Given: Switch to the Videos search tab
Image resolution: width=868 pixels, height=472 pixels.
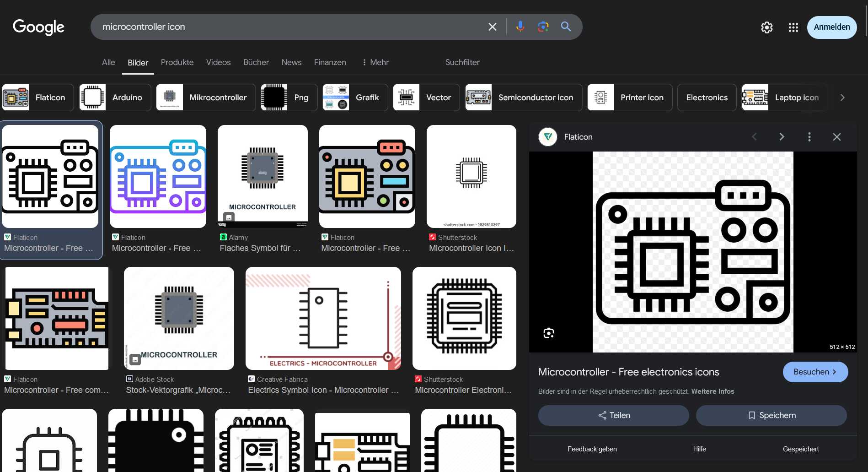Looking at the screenshot, I should 218,62.
